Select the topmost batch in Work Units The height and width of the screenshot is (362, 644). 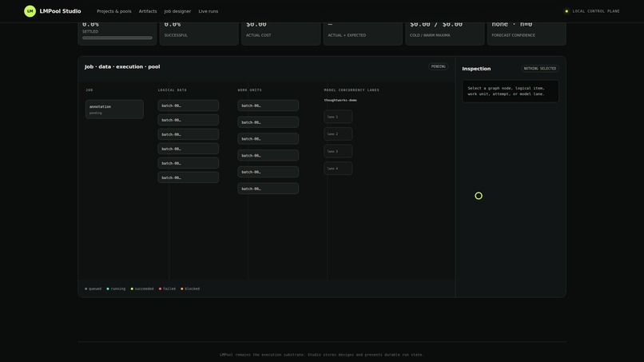(268, 105)
